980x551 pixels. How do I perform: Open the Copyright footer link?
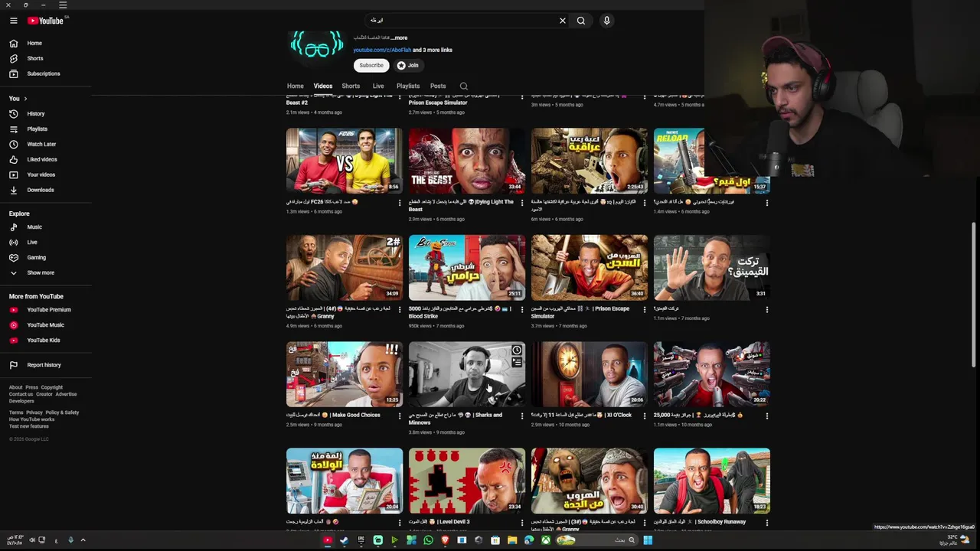click(52, 387)
